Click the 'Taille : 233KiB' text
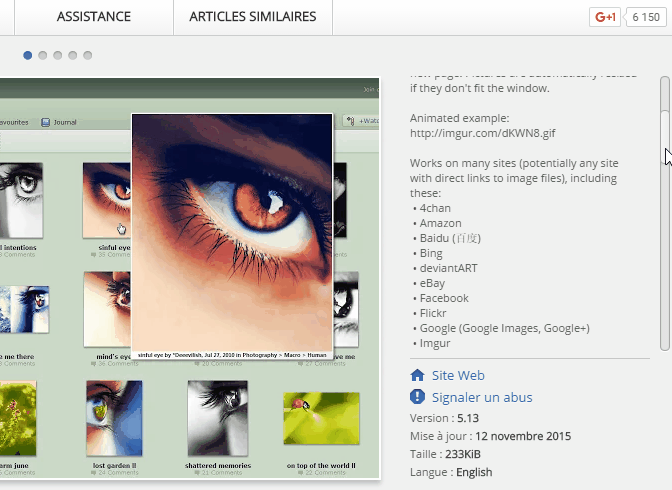This screenshot has width=672, height=490. [445, 454]
